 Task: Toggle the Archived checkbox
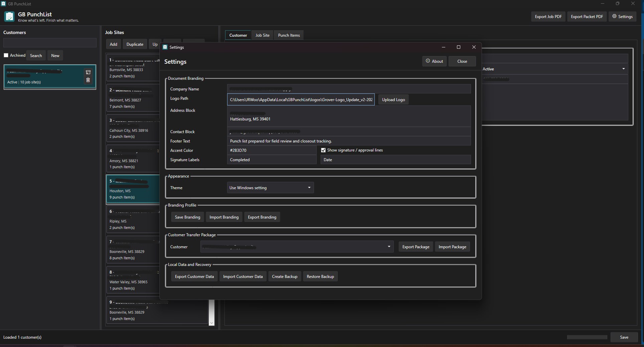click(6, 55)
